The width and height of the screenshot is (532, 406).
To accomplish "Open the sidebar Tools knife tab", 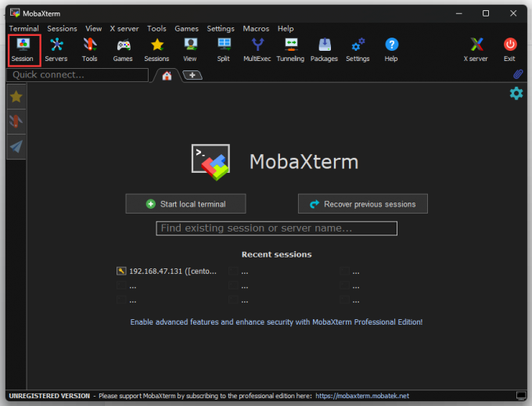I will pos(16,121).
